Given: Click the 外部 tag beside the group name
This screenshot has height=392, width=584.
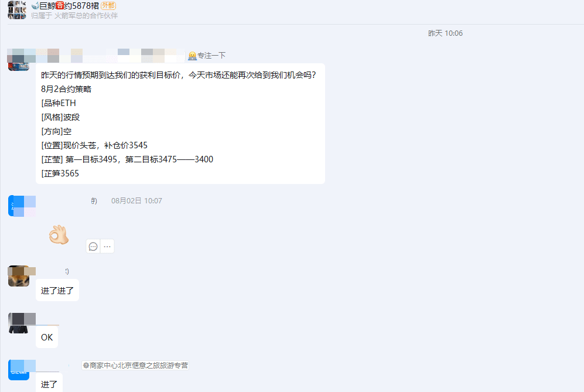Looking at the screenshot, I should [x=108, y=6].
